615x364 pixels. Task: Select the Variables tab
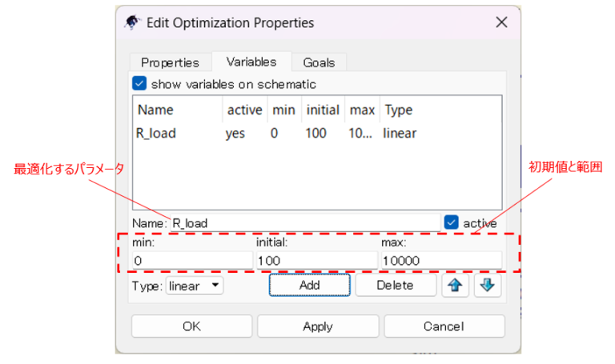251,62
